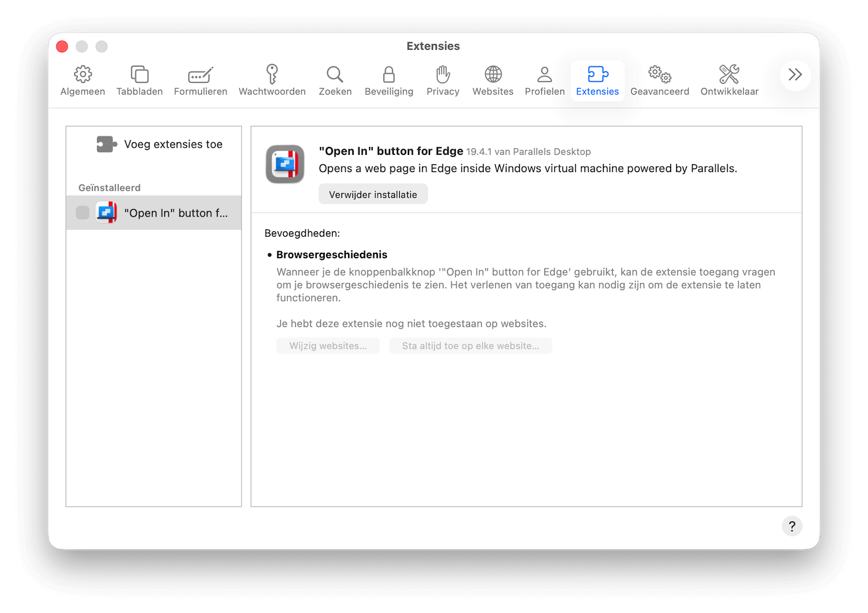The image size is (868, 613).
Task: Click the Voeg extensies toe puzzle icon
Action: [106, 144]
